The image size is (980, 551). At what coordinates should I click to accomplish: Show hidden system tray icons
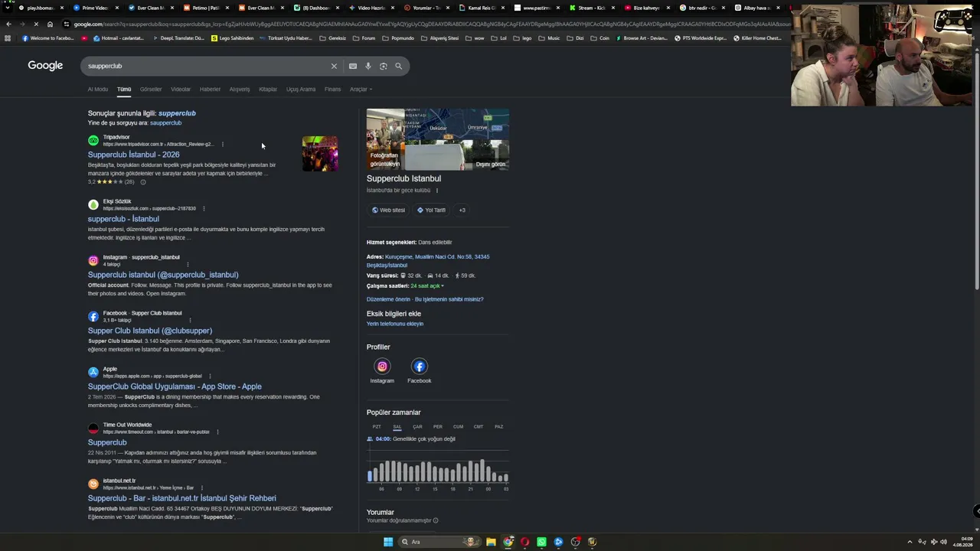click(911, 542)
